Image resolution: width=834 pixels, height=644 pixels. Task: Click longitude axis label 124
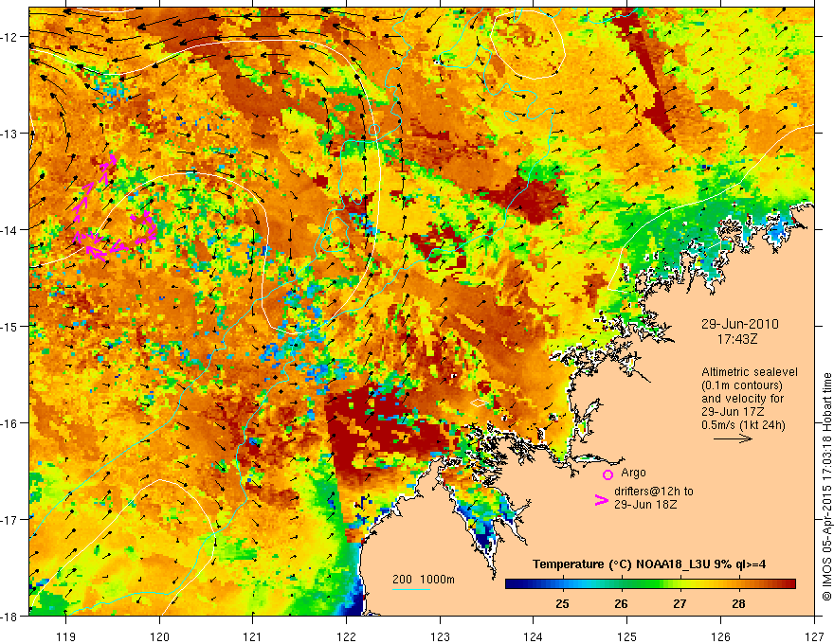(x=534, y=636)
